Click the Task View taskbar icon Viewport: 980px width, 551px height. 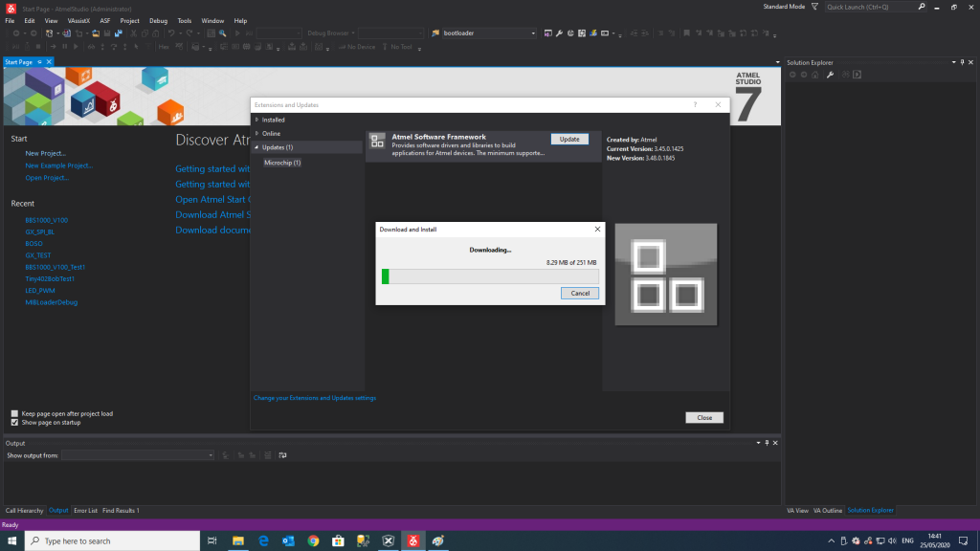coord(212,541)
